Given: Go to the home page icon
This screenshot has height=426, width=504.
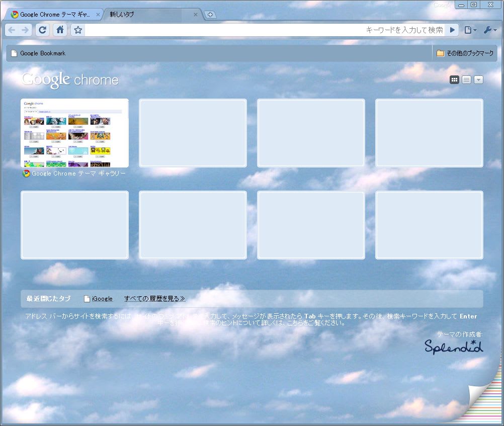Looking at the screenshot, I should (60, 30).
